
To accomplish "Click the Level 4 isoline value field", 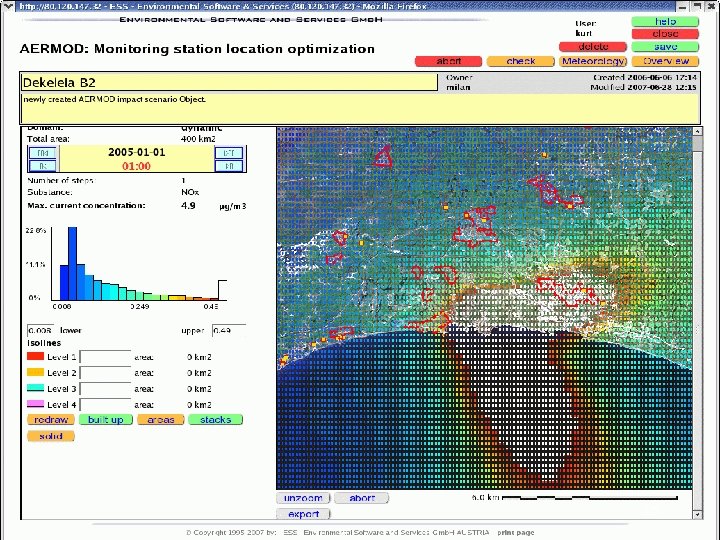I will (x=105, y=405).
